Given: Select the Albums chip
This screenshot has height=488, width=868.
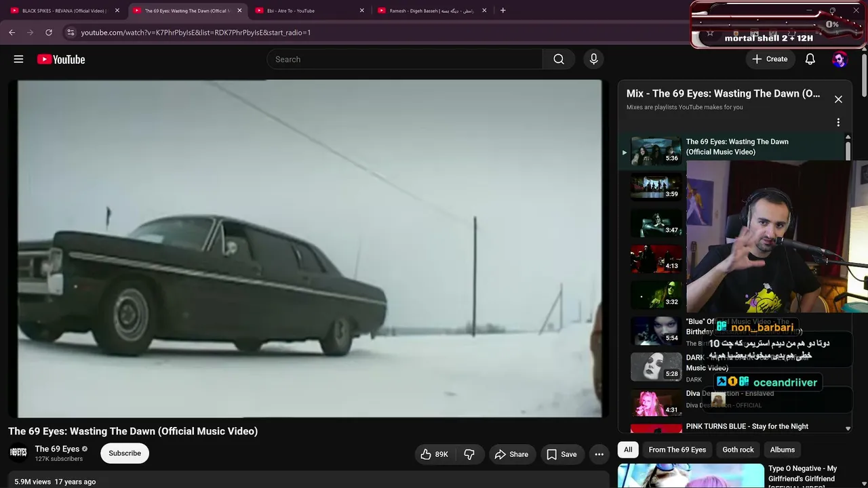Looking at the screenshot, I should click(782, 449).
